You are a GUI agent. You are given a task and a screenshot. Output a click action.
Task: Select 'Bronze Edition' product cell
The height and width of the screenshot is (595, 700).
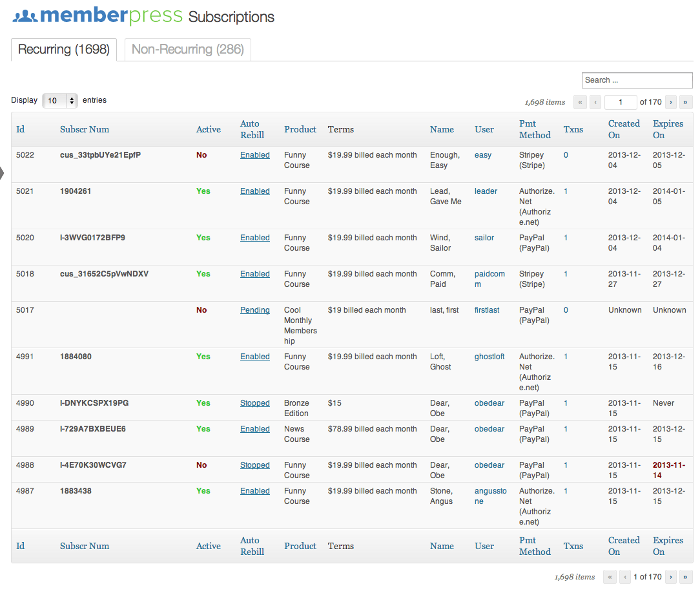(297, 408)
